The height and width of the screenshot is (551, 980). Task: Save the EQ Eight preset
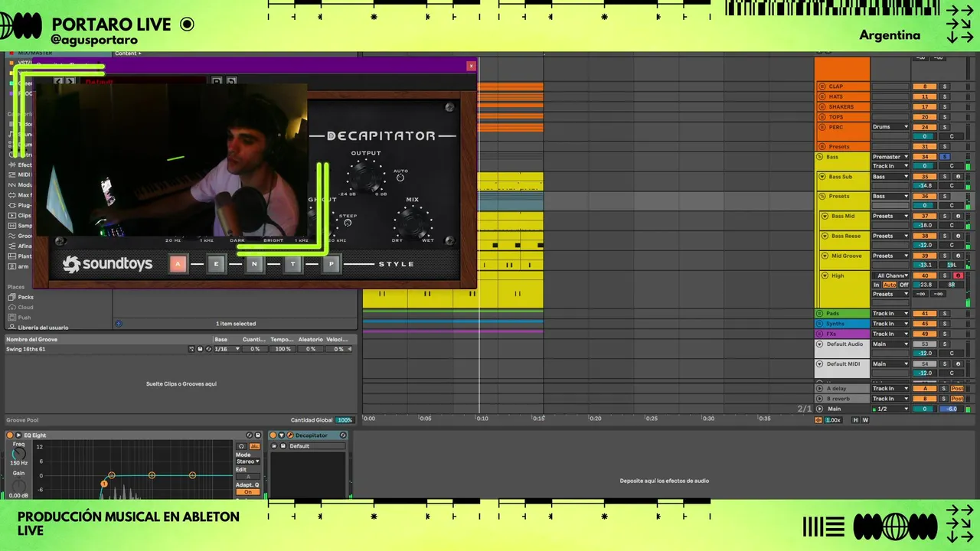click(x=258, y=435)
